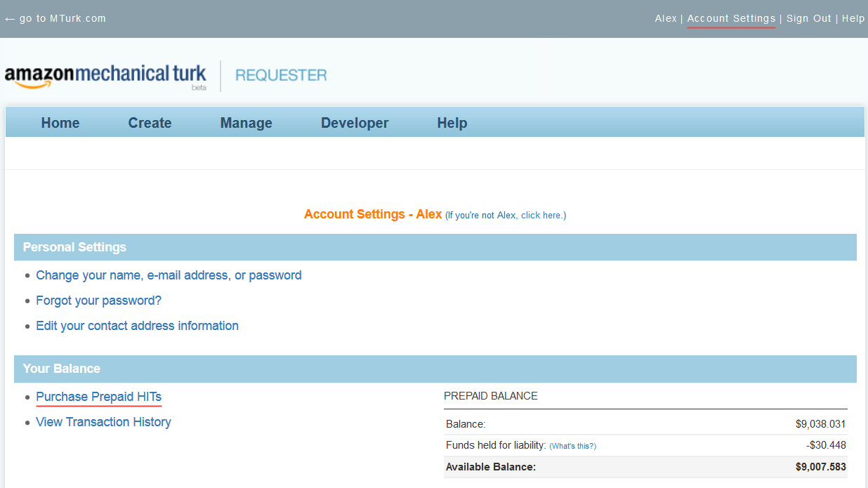
Task: Open the Manage navigation tab
Action: pos(246,123)
